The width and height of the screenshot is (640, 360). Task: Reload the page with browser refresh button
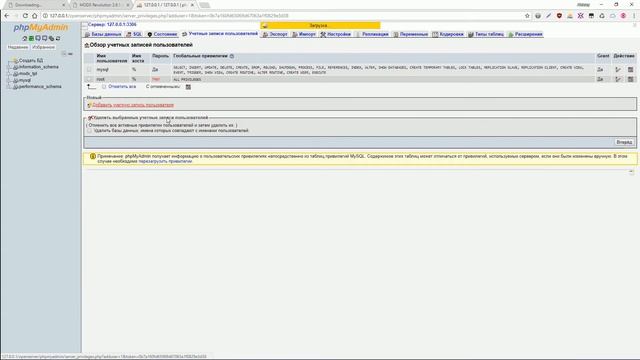25,16
